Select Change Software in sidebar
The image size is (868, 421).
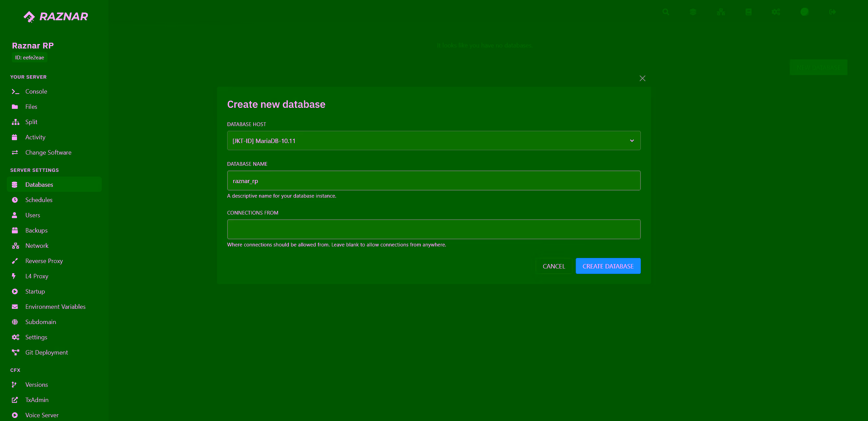pyautogui.click(x=54, y=153)
